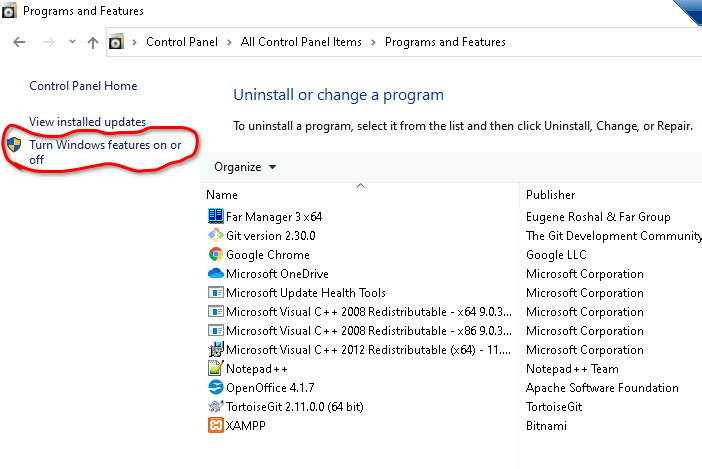
Task: Click publisher Apache Software Foundation
Action: 602,388
